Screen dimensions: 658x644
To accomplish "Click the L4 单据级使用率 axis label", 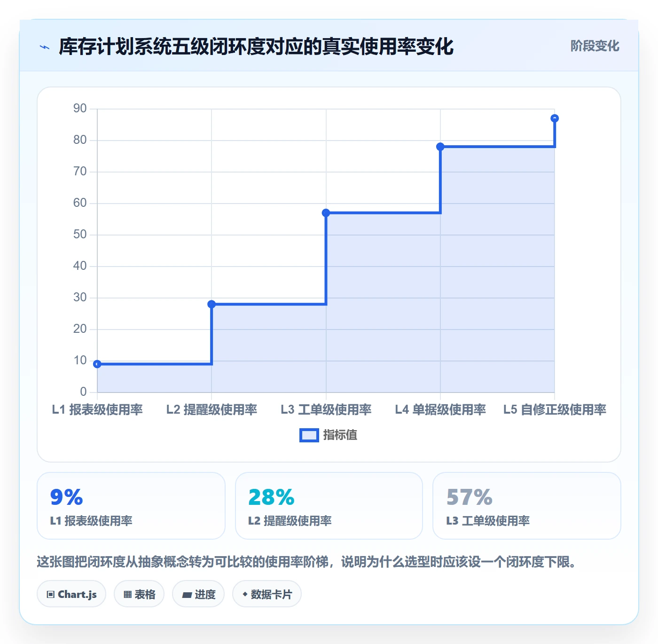I will coord(440,410).
